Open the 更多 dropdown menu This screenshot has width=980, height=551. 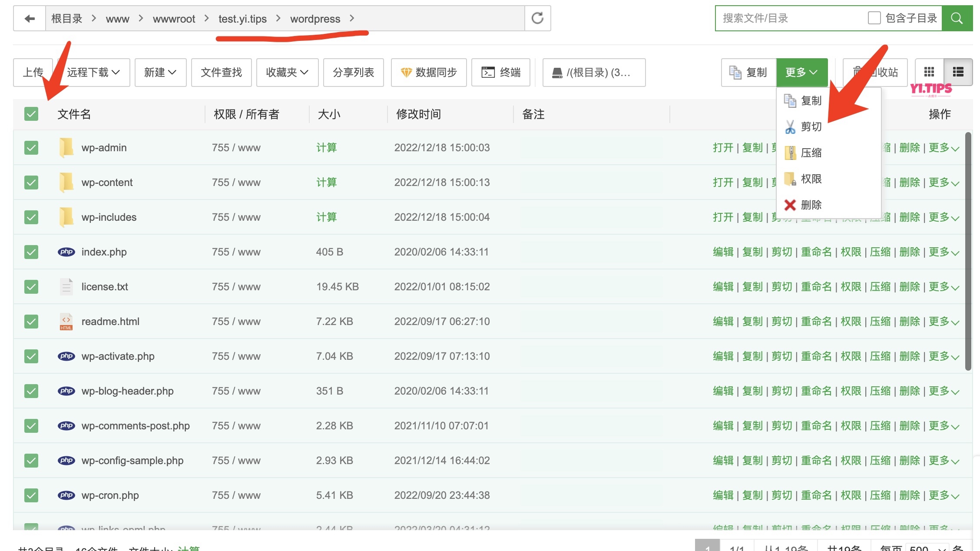[802, 72]
